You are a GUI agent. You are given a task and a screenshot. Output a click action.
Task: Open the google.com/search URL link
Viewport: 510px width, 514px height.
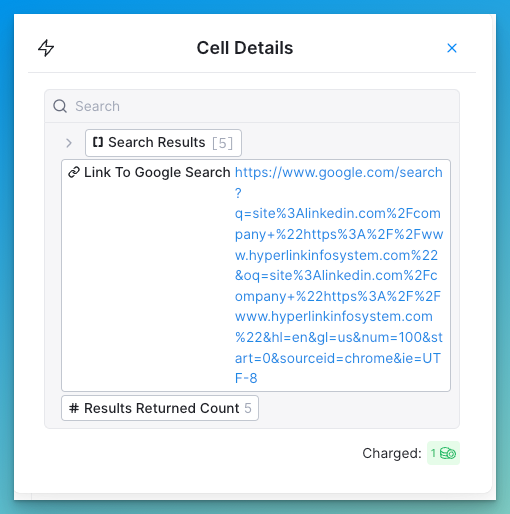[339, 275]
